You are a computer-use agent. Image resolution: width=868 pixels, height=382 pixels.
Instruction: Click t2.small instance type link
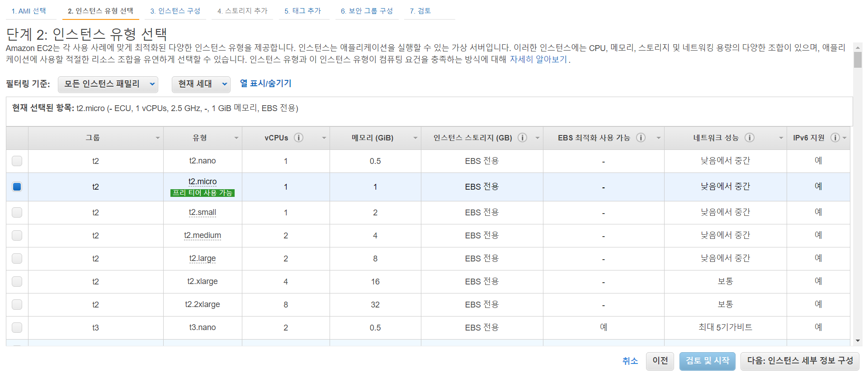(203, 212)
